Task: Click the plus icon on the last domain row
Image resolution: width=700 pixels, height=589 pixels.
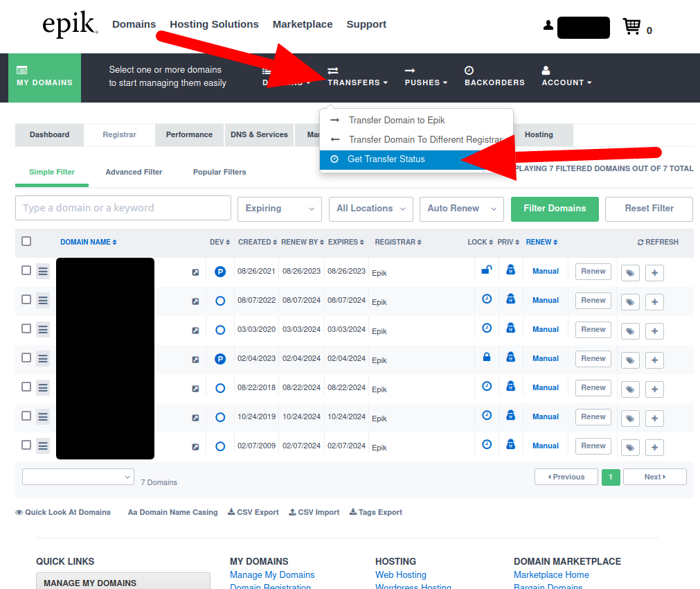Action: coord(654,448)
